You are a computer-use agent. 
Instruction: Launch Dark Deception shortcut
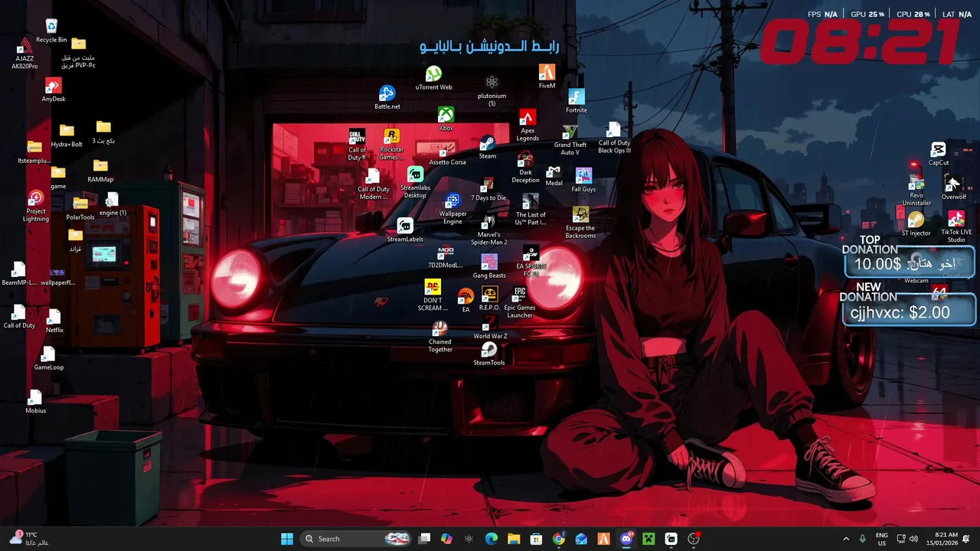pyautogui.click(x=525, y=168)
